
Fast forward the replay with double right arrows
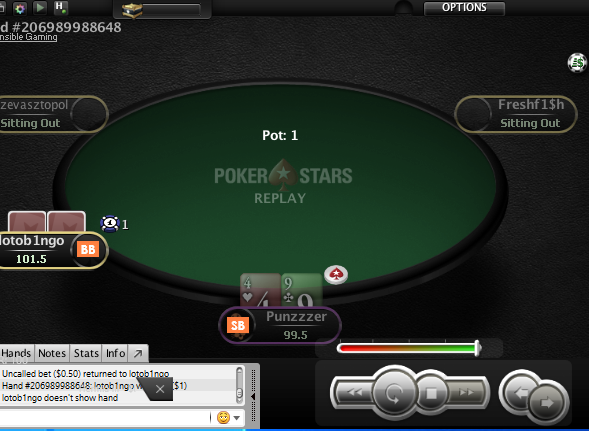tap(467, 393)
